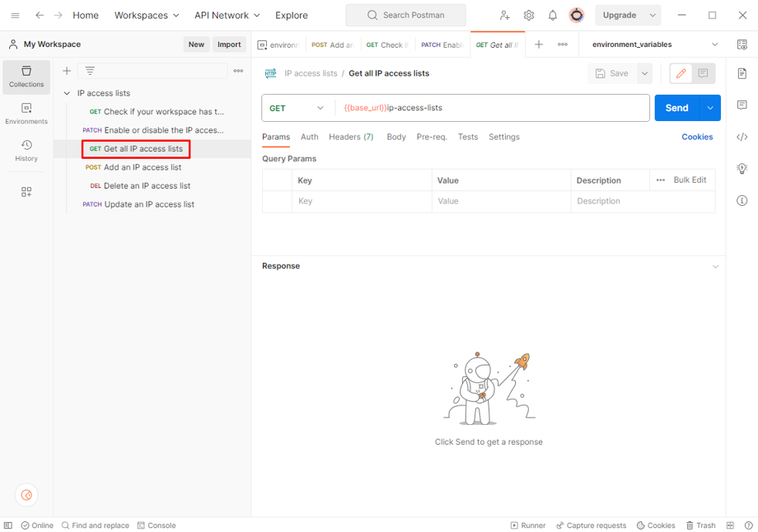Image resolution: width=758 pixels, height=532 pixels.
Task: Switch to comment mode icon beside pencil
Action: tap(703, 73)
